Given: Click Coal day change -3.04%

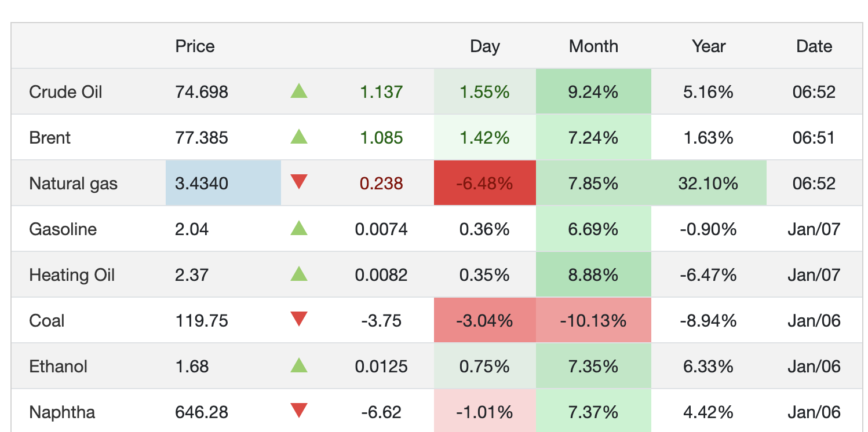Looking at the screenshot, I should [x=484, y=321].
